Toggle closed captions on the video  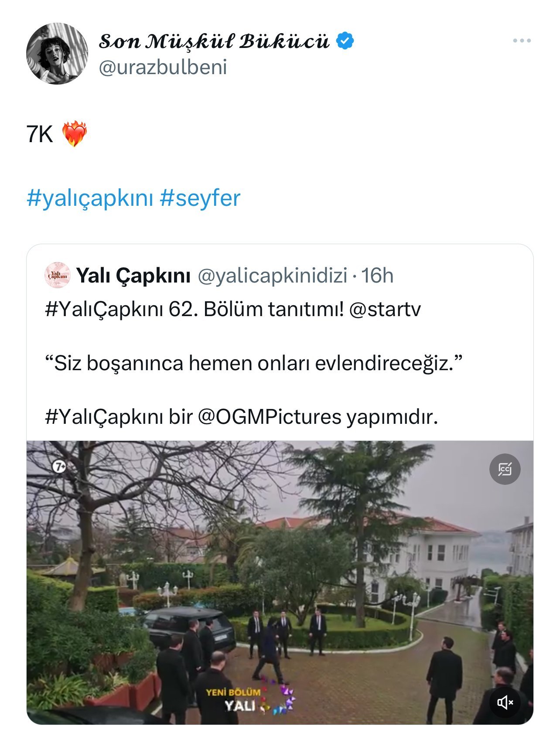click(505, 469)
